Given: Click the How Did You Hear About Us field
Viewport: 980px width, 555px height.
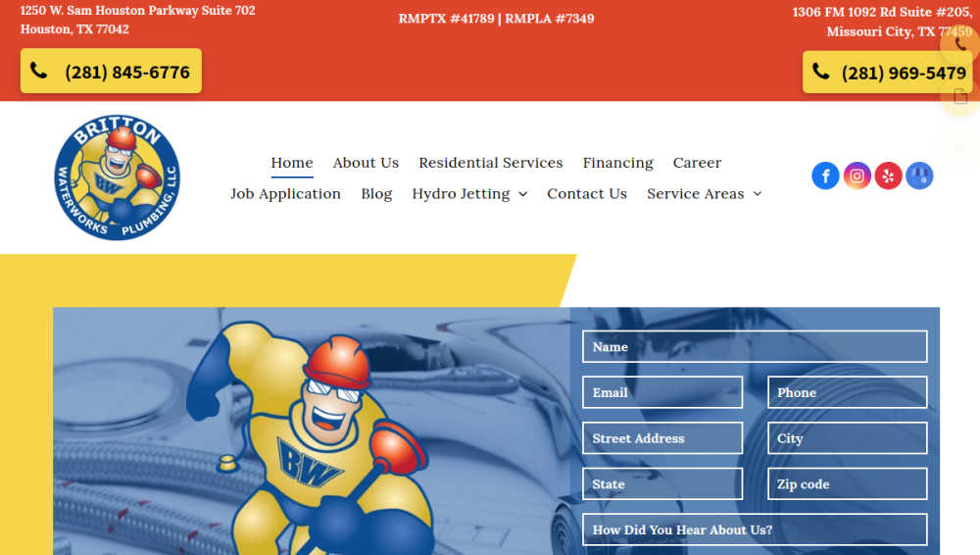Looking at the screenshot, I should (755, 530).
